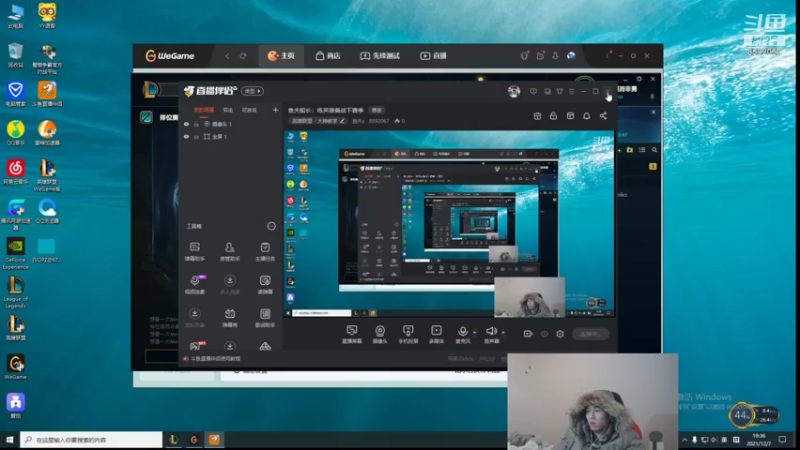The image size is (800, 450).
Task: Click the unlock padlock icon in stream header
Action: pyautogui.click(x=553, y=116)
